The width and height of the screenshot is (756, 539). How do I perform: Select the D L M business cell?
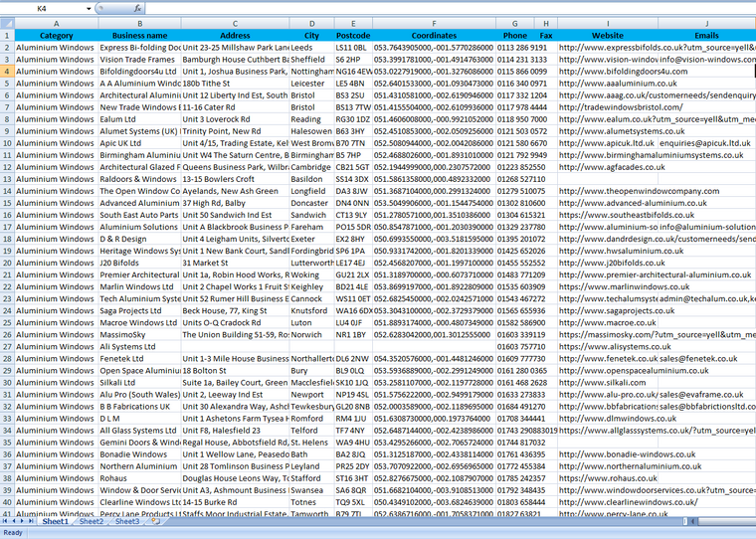coord(140,419)
